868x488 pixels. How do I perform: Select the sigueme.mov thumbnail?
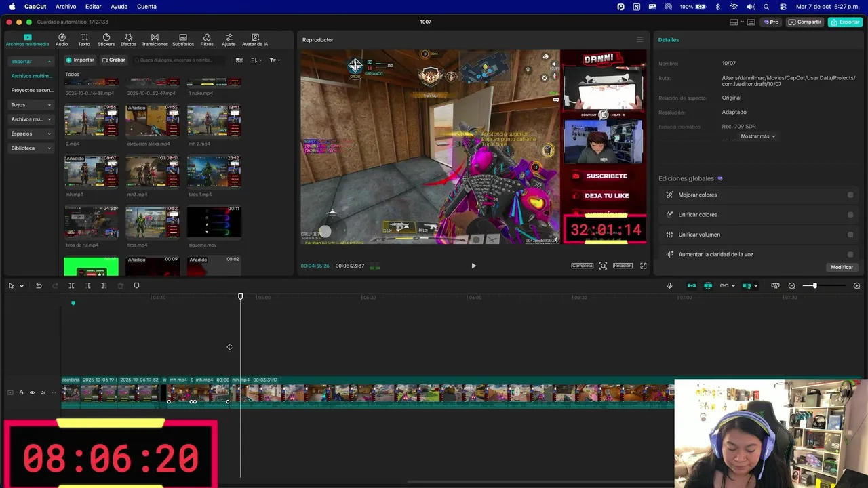point(214,222)
